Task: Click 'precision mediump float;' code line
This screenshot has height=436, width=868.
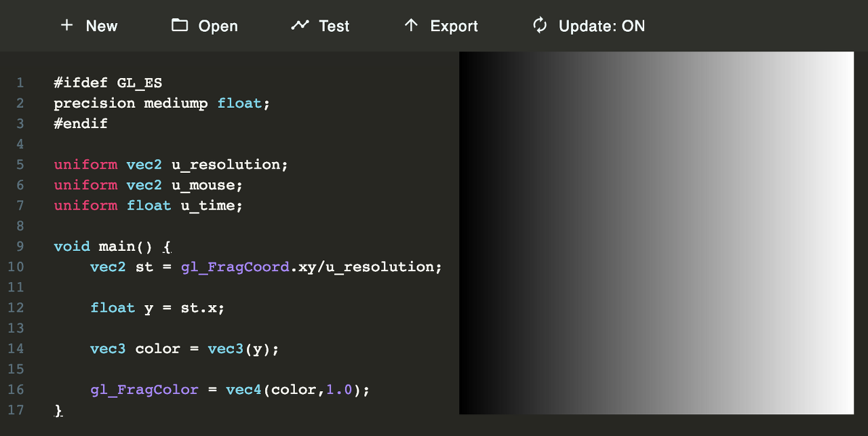Action: point(162,103)
